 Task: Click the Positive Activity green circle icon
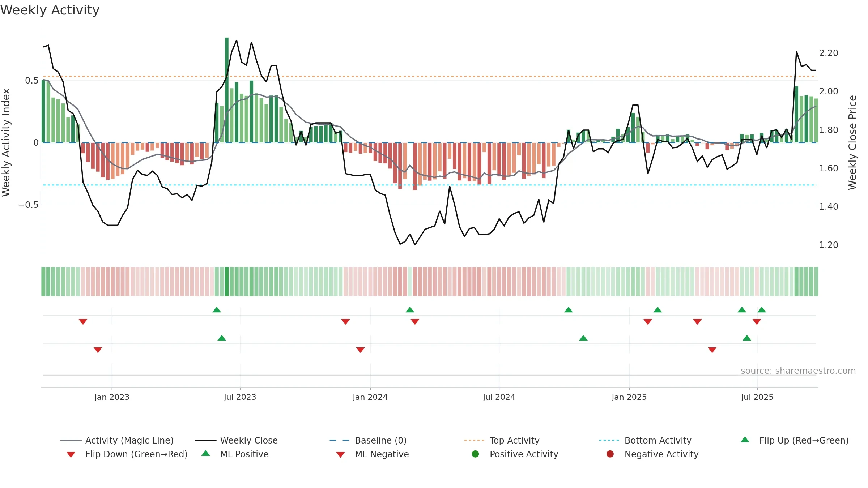click(x=475, y=454)
